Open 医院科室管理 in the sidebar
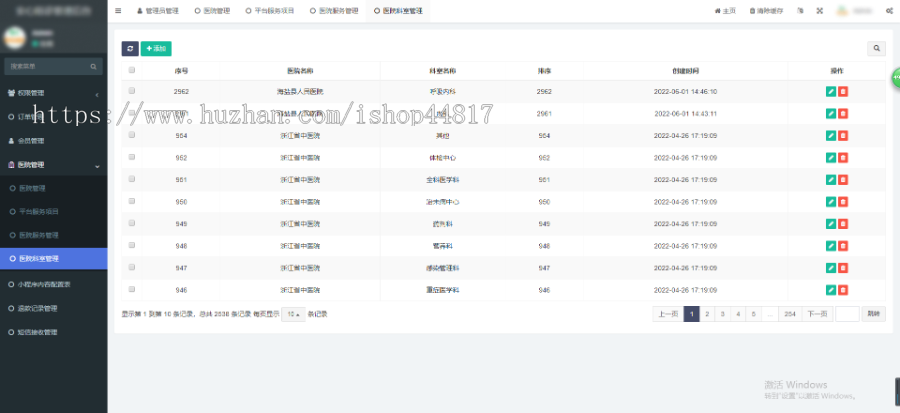 coord(53,259)
